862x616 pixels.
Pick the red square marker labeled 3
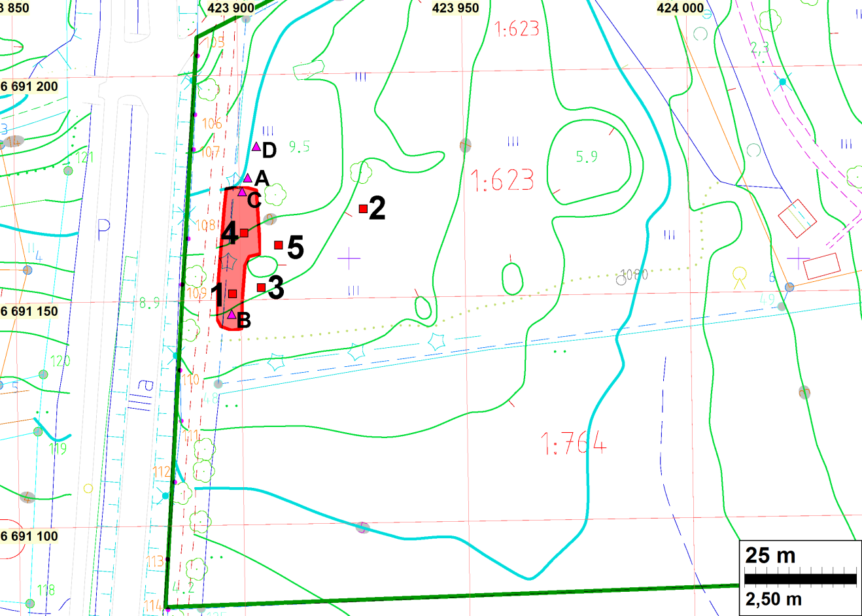point(261,288)
